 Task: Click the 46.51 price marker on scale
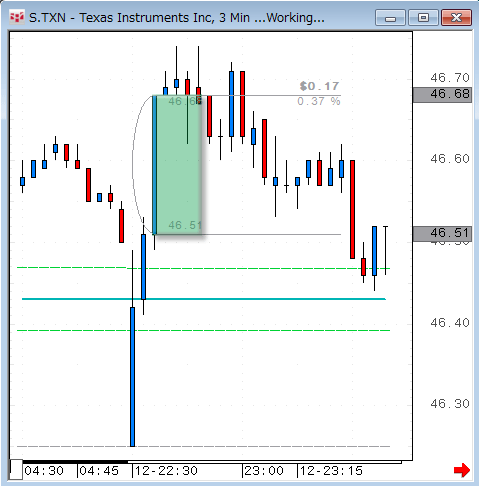click(x=443, y=233)
